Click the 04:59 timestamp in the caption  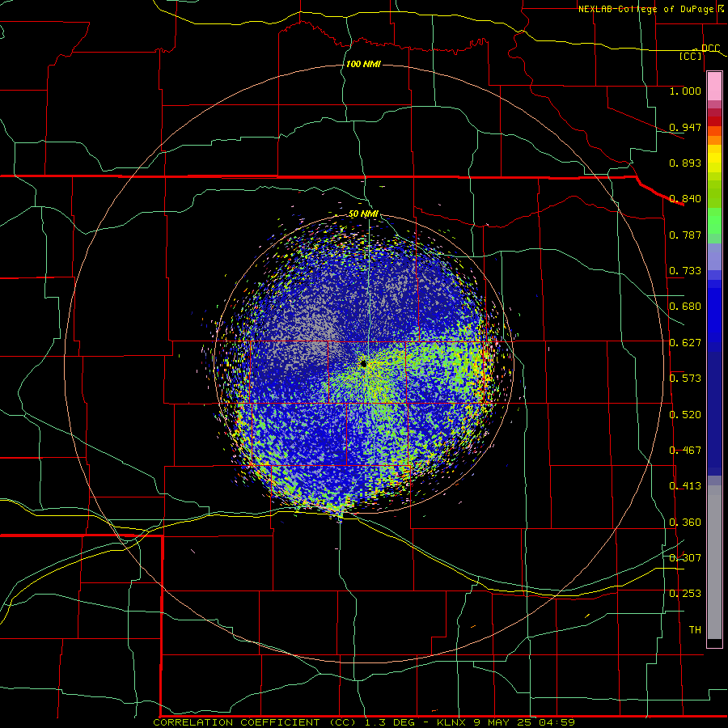click(x=557, y=722)
